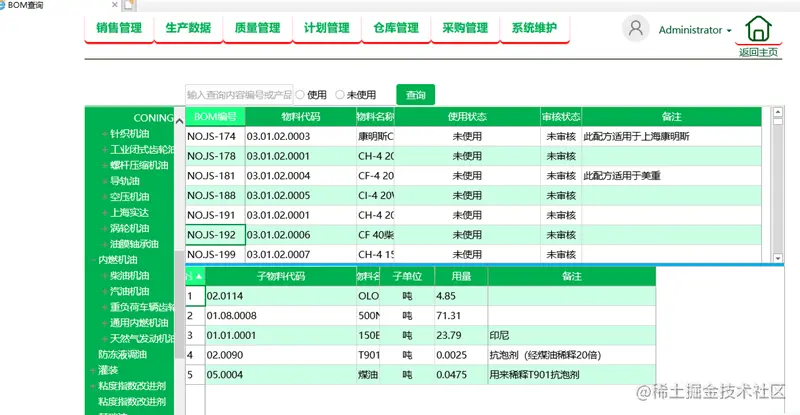Click the remark 此配方适用于美重
This screenshot has width=800, height=415.
pos(622,176)
